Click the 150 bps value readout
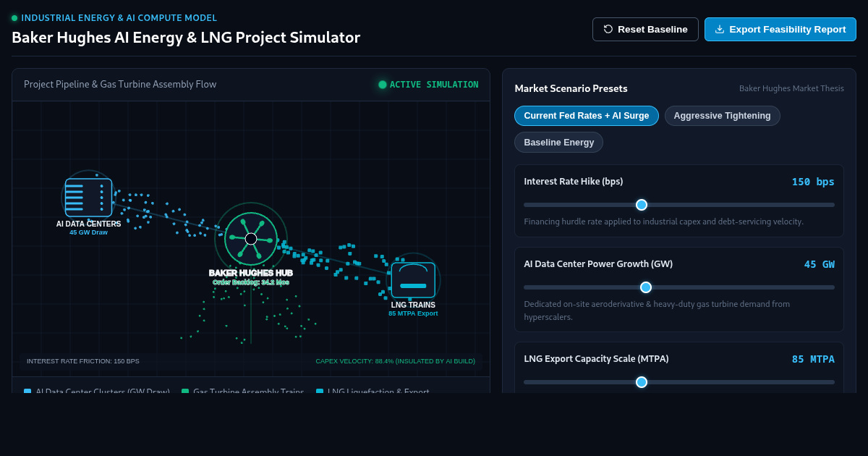868x456 pixels. pyautogui.click(x=813, y=182)
